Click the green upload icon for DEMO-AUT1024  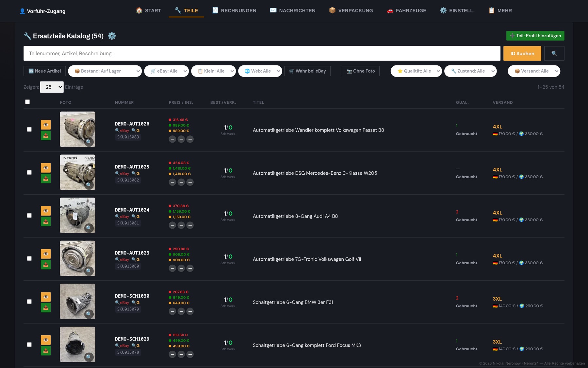point(46,222)
